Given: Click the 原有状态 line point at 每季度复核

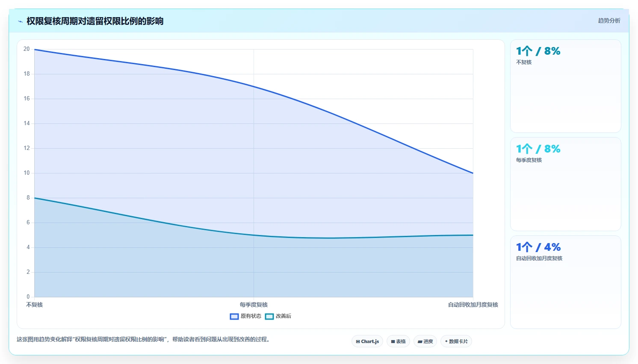Looking at the screenshot, I should pos(254,87).
